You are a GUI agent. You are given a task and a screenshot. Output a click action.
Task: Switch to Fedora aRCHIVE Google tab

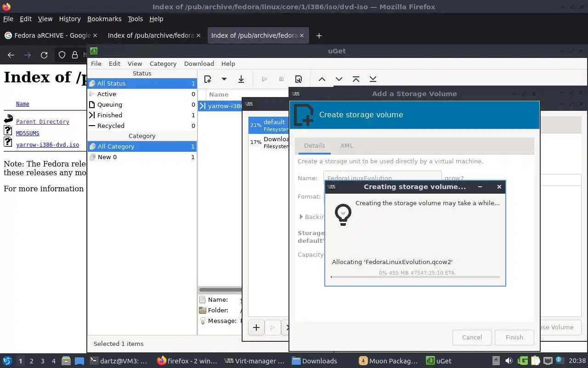(51, 35)
